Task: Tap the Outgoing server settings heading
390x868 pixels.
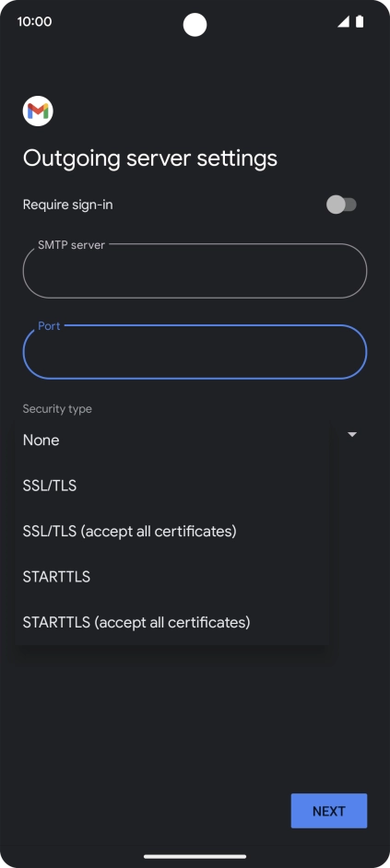Action: click(150, 158)
